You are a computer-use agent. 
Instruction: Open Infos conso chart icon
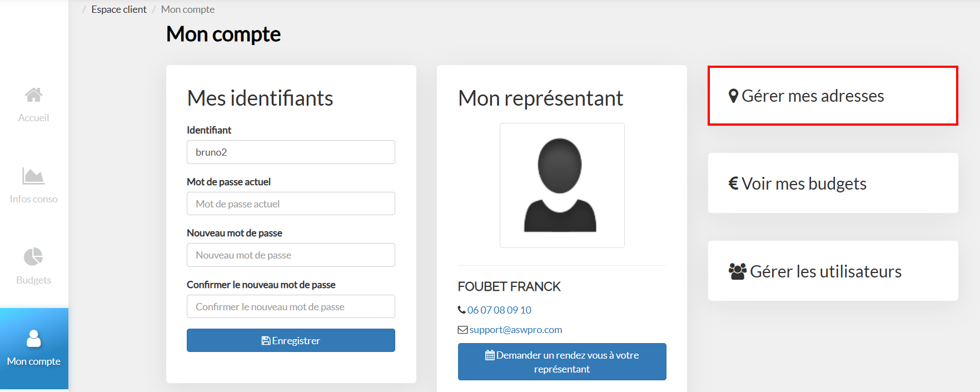(x=33, y=176)
